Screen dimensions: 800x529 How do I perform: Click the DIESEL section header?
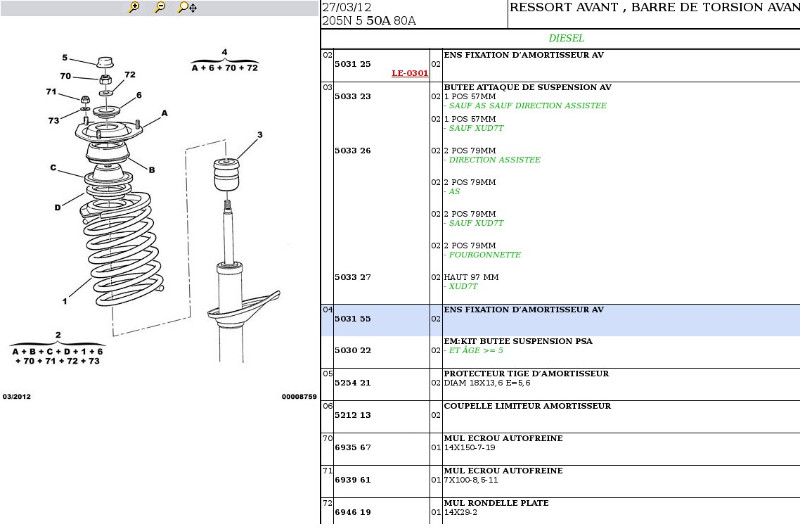[565, 38]
